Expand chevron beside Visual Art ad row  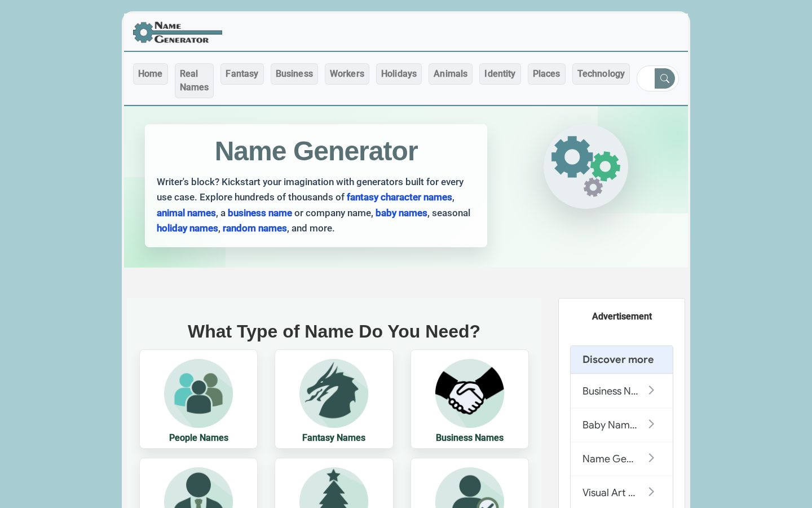651,492
